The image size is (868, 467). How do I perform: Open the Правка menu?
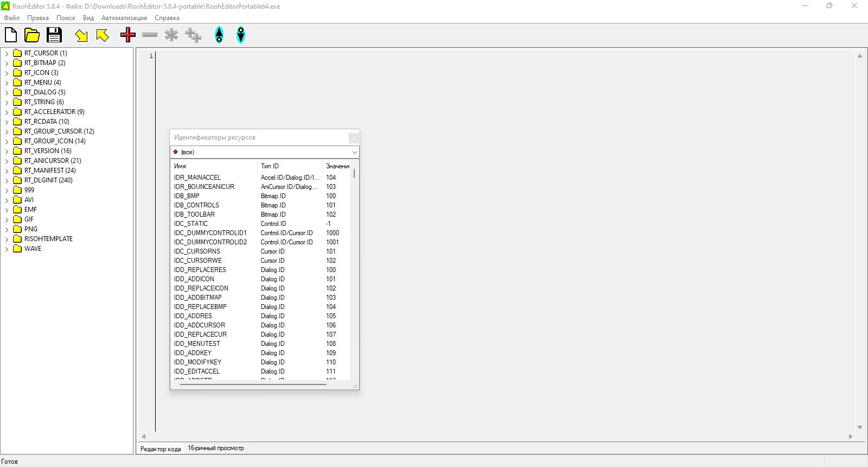click(x=38, y=18)
